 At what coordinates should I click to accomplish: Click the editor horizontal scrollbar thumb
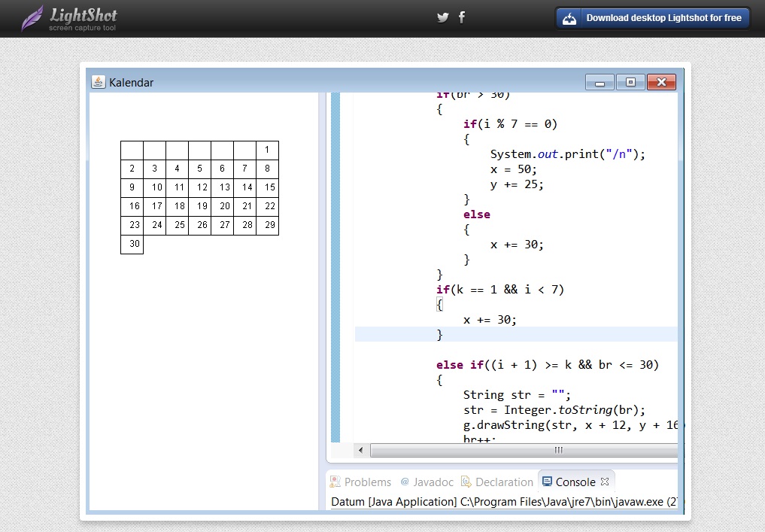(524, 450)
